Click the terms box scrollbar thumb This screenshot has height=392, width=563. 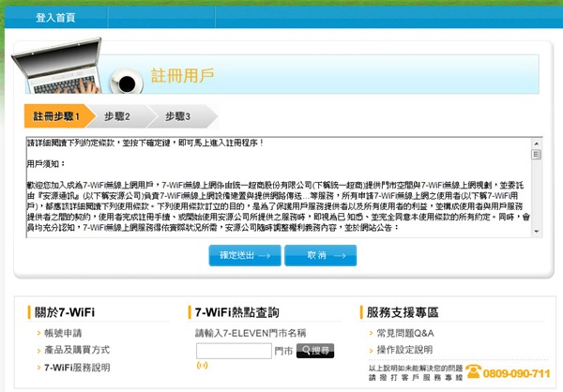click(537, 155)
